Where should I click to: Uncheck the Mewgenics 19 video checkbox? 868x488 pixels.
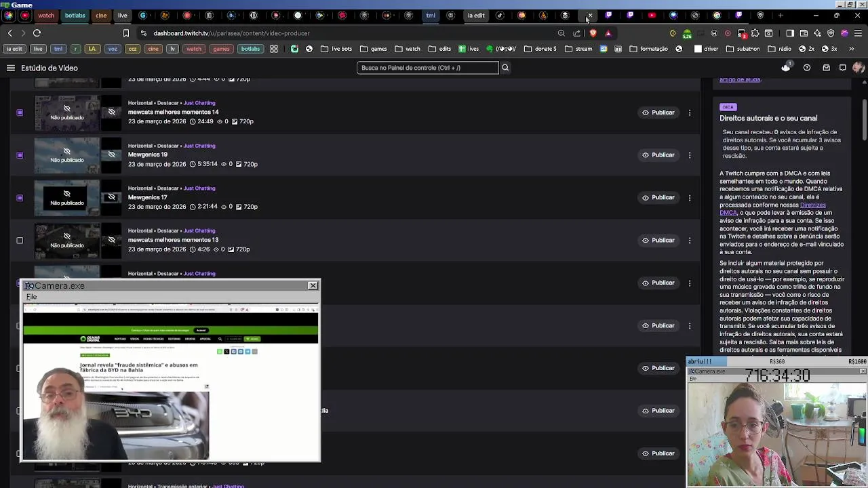pyautogui.click(x=20, y=155)
